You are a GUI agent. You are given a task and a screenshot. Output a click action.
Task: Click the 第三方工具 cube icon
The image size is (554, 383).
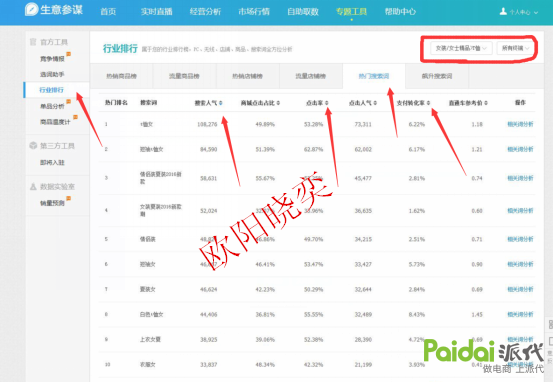coord(33,146)
